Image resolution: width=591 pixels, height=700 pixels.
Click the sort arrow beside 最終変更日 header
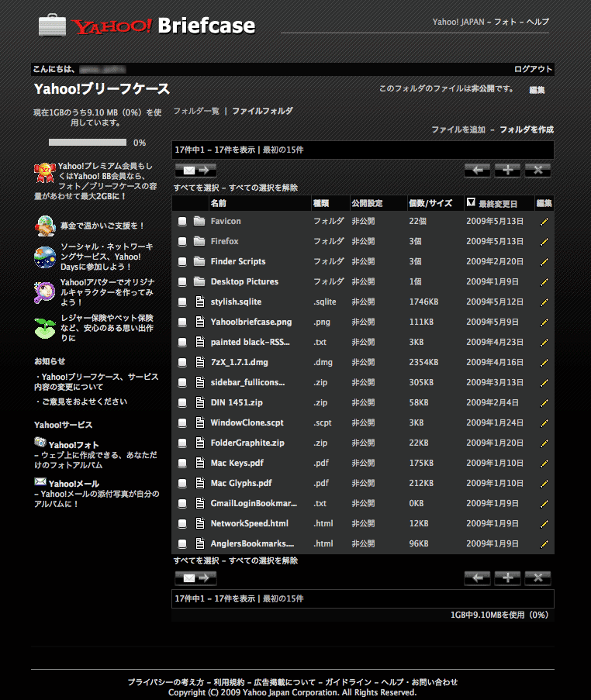click(x=471, y=202)
